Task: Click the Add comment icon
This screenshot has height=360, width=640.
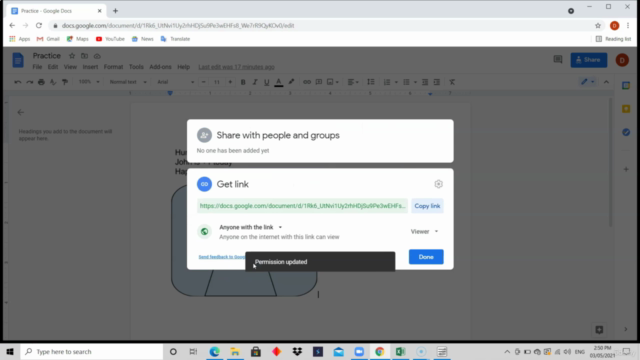Action: (x=319, y=82)
